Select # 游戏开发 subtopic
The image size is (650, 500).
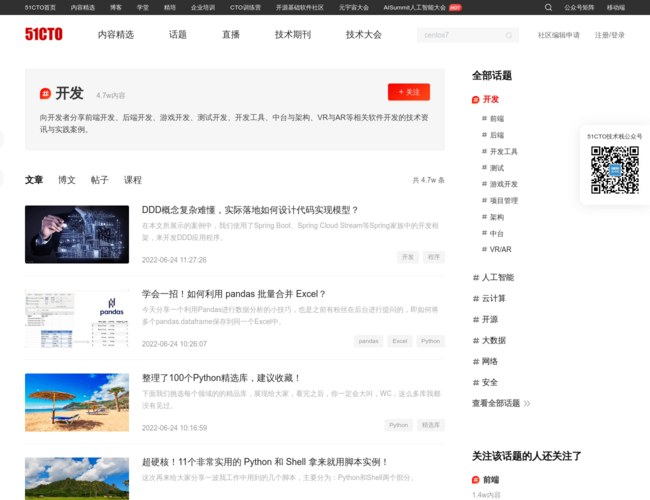499,184
